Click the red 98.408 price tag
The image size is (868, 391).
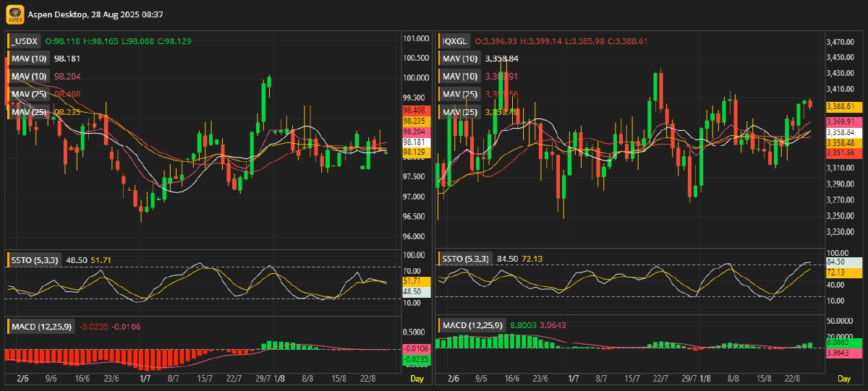tap(417, 111)
